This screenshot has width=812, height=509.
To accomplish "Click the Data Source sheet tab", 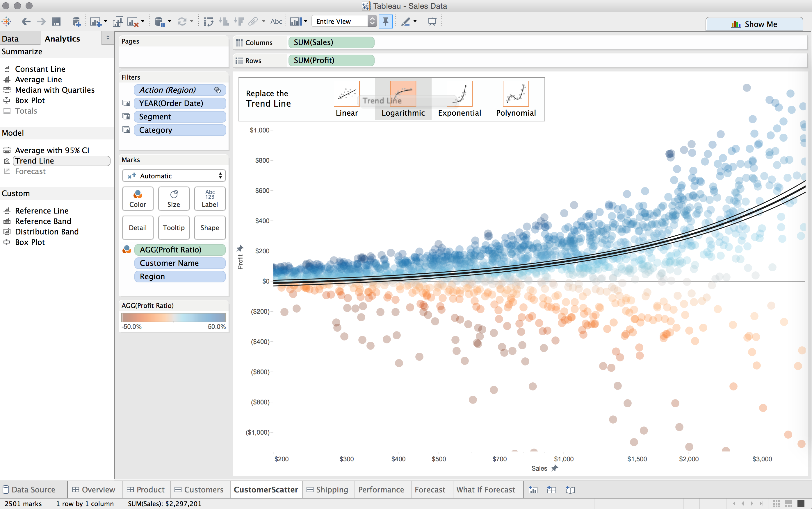I will [x=33, y=489].
